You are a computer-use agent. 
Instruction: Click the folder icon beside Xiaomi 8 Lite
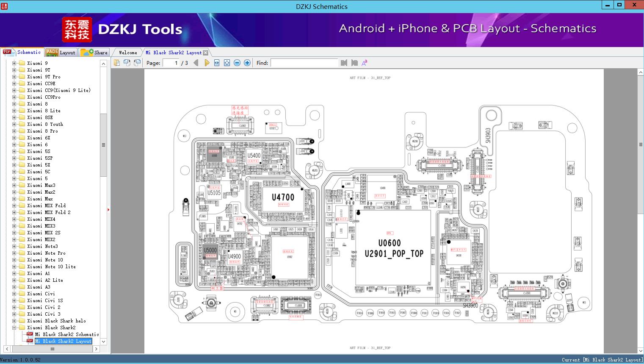point(22,111)
